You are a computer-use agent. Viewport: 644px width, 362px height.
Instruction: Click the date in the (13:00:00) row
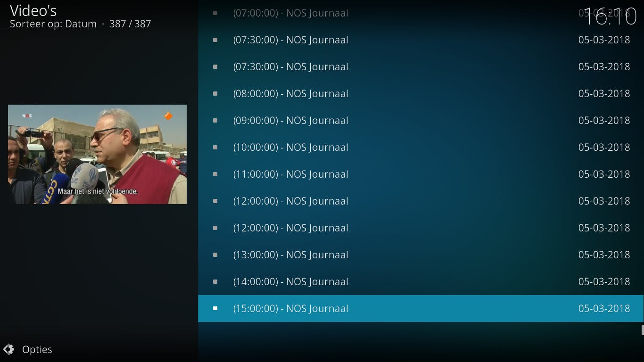tap(604, 255)
